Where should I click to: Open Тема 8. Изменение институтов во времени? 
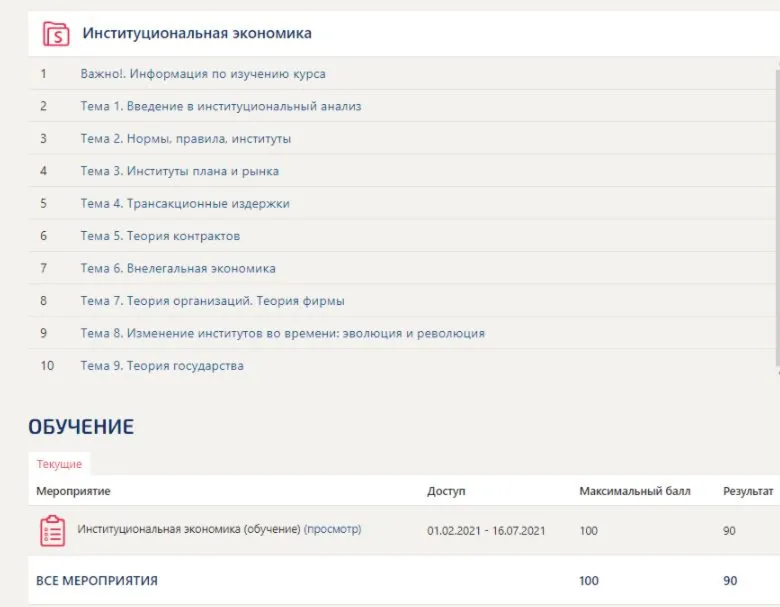click(x=283, y=333)
